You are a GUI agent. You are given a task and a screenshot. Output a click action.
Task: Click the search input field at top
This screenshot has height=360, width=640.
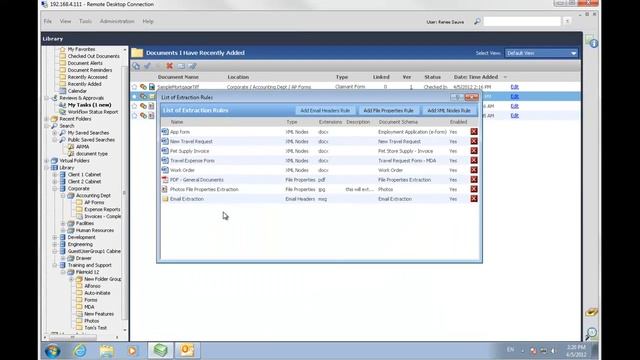tap(522, 21)
